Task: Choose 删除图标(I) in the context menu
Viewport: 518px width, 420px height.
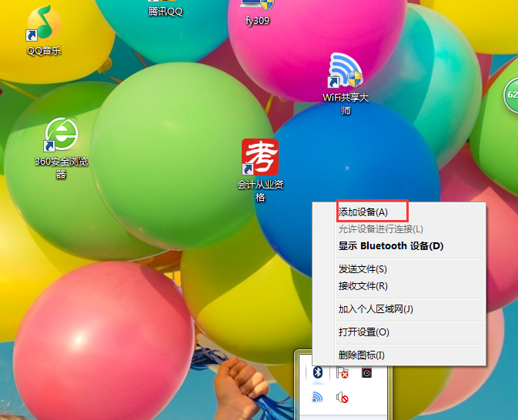Action: (x=361, y=355)
